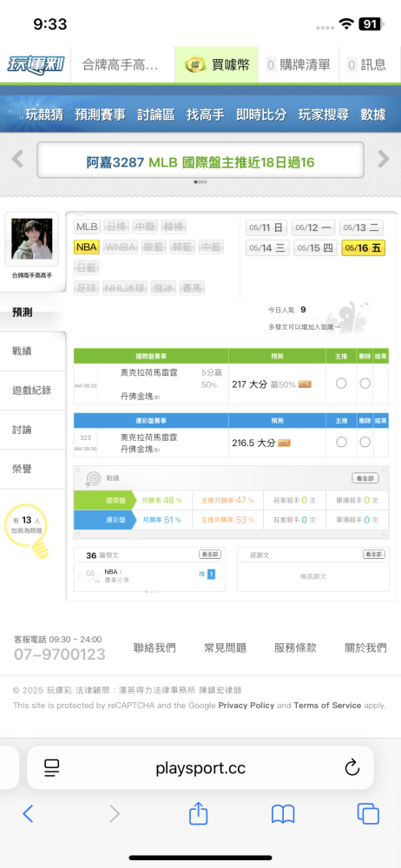Click the user profile avatar thumbnail
The image size is (401, 868).
pyautogui.click(x=31, y=240)
